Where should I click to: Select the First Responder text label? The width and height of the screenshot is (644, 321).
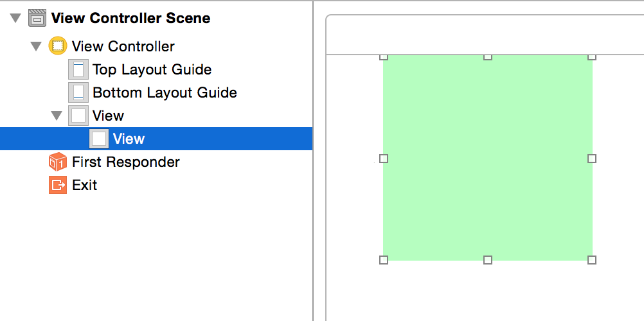click(125, 162)
